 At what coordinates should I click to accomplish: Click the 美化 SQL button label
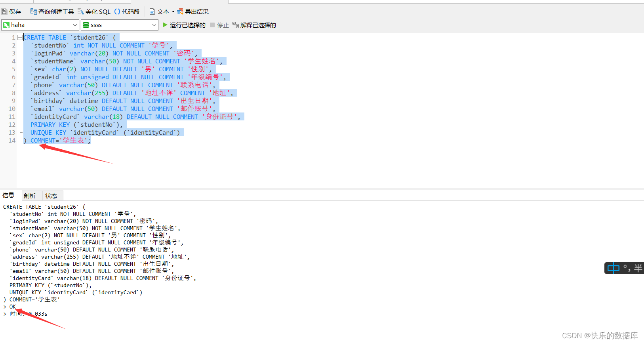click(98, 12)
